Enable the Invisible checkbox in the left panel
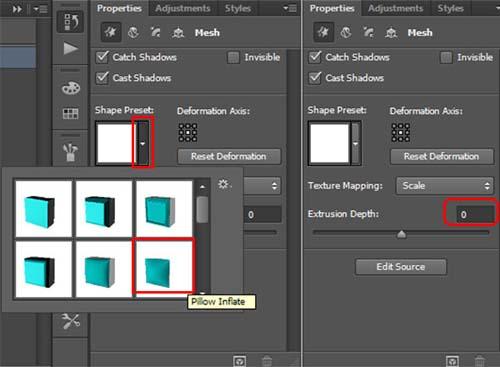This screenshot has width=500, height=367. point(233,57)
